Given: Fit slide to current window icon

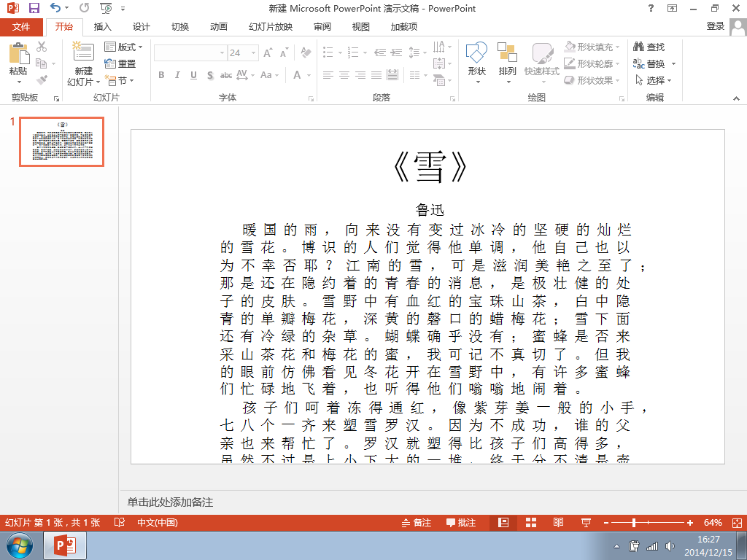Looking at the screenshot, I should tap(737, 523).
